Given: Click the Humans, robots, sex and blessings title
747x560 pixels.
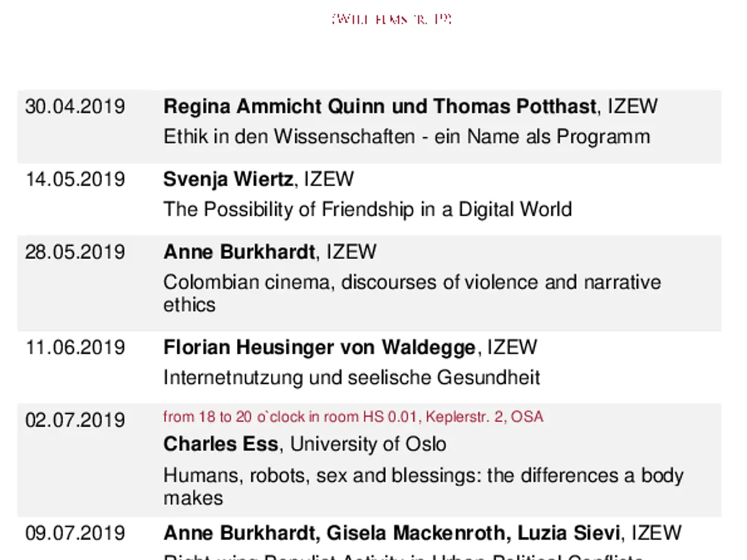Looking at the screenshot, I should (423, 486).
